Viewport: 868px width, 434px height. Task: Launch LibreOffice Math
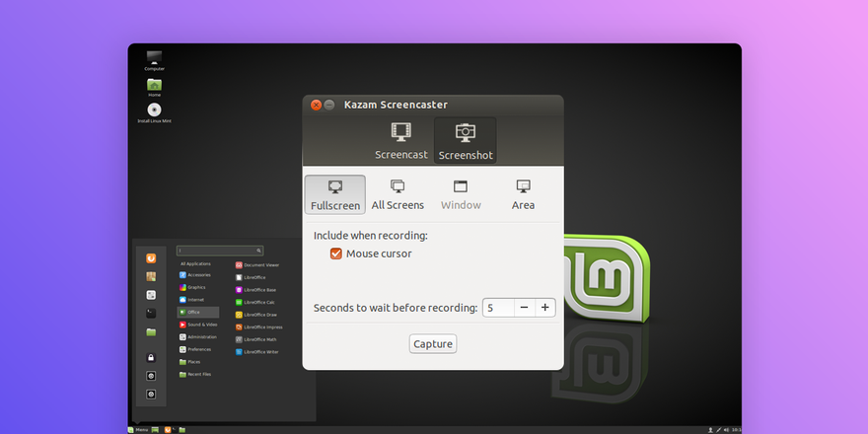click(256, 339)
